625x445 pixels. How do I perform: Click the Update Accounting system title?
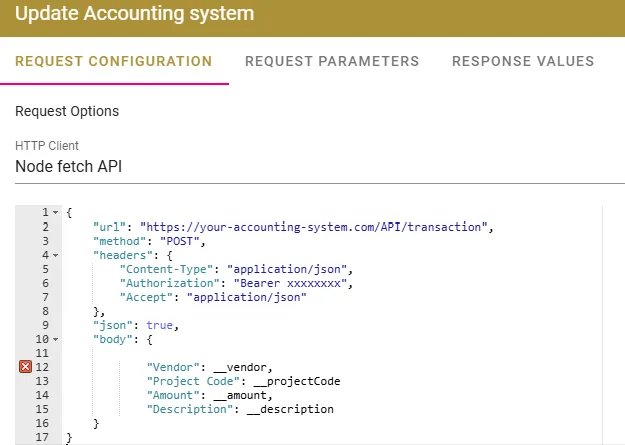[x=134, y=14]
